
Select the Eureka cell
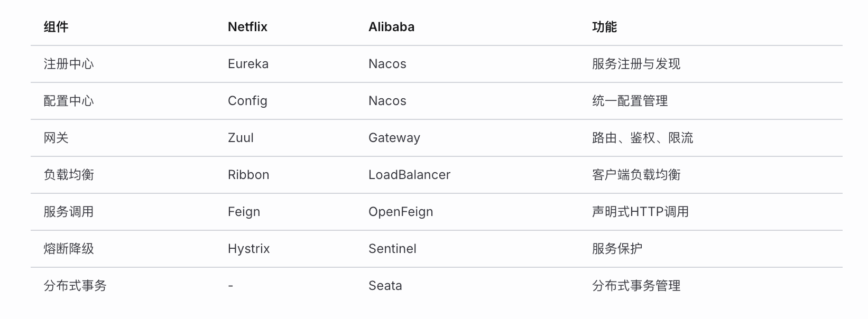[x=248, y=64]
